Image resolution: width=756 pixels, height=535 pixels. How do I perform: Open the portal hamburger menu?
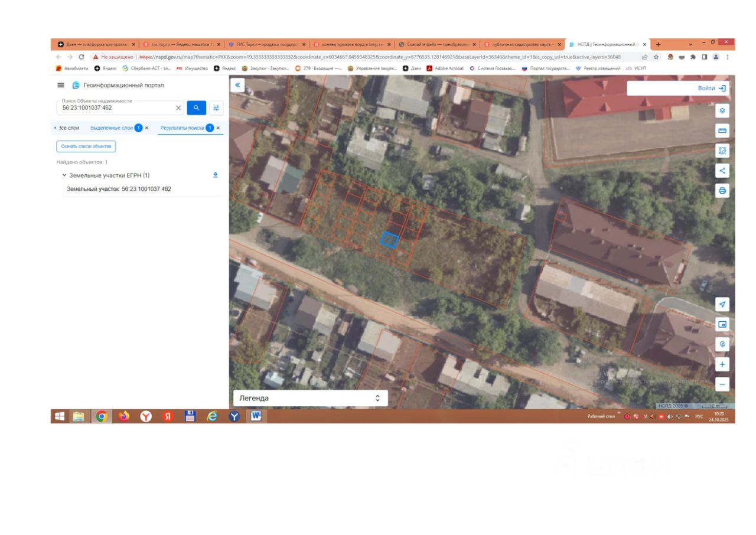(x=60, y=86)
